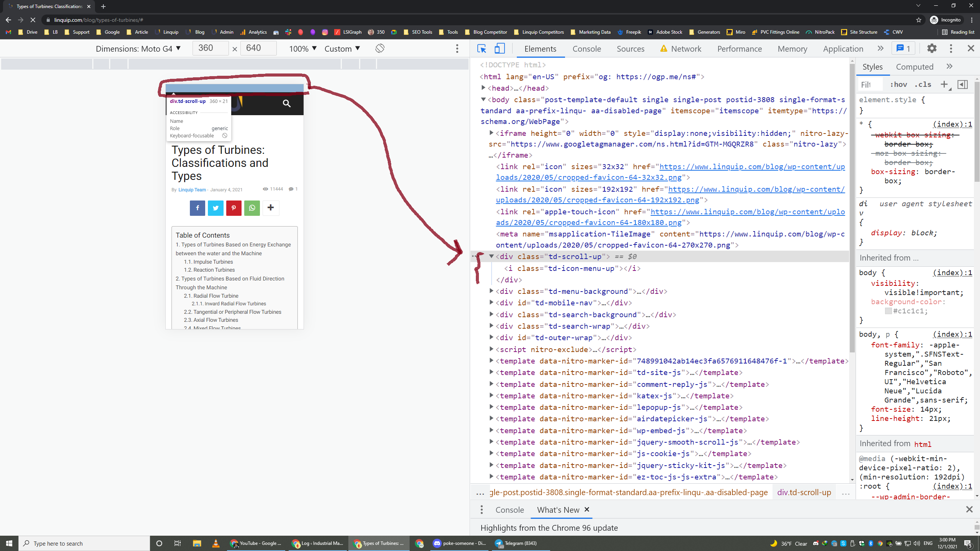Edit the viewport width field

210,48
